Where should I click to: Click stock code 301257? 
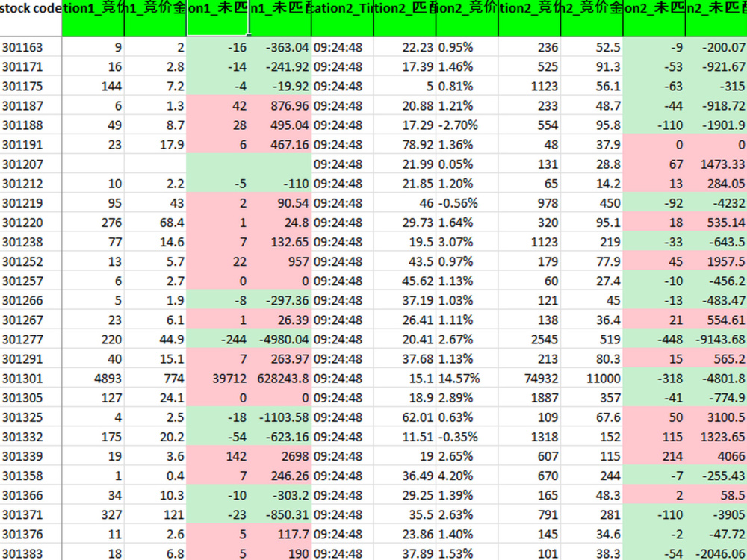pyautogui.click(x=31, y=281)
